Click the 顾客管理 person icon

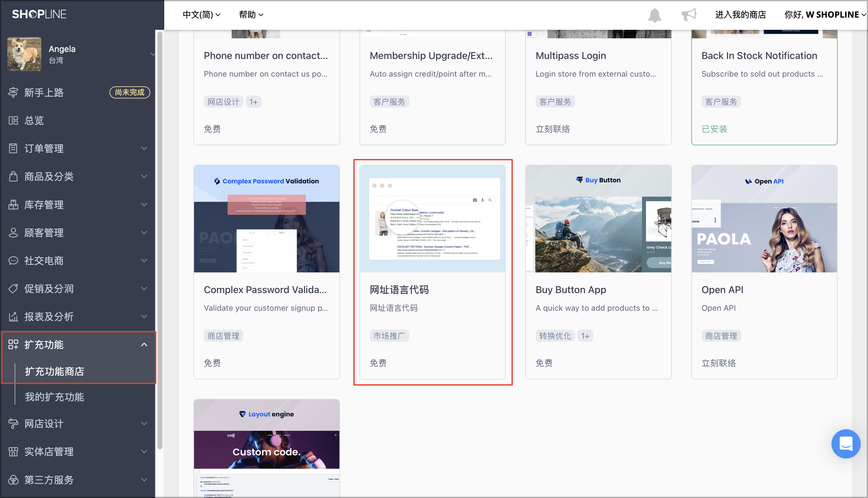tap(13, 233)
